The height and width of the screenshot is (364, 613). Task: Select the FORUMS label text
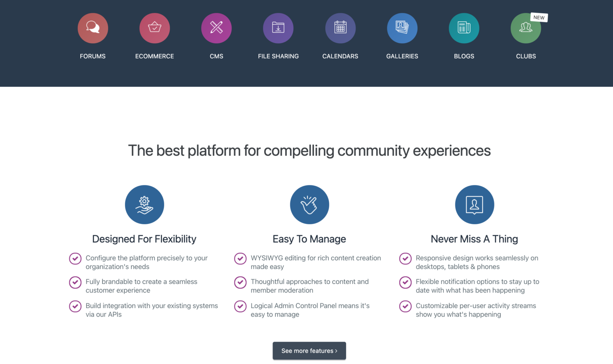tap(93, 56)
